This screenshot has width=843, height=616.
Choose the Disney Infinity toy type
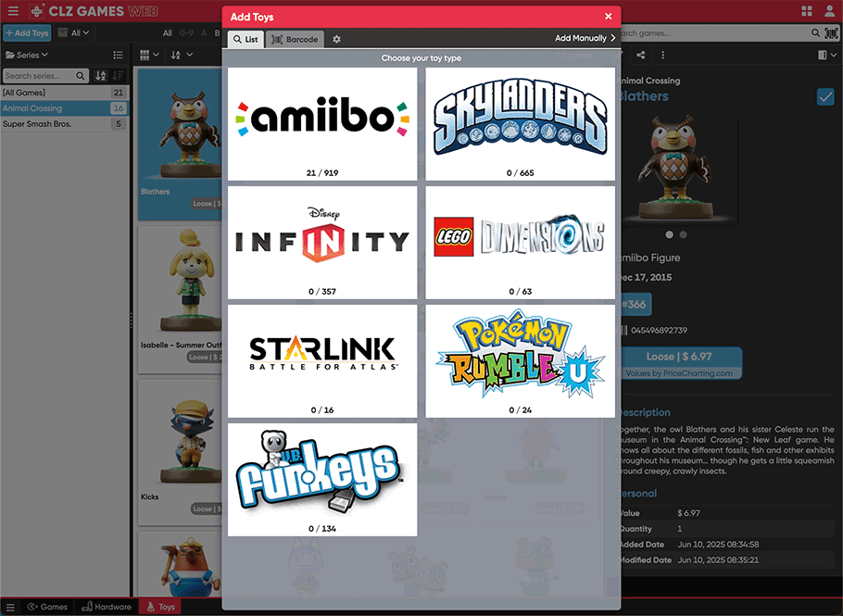click(322, 243)
